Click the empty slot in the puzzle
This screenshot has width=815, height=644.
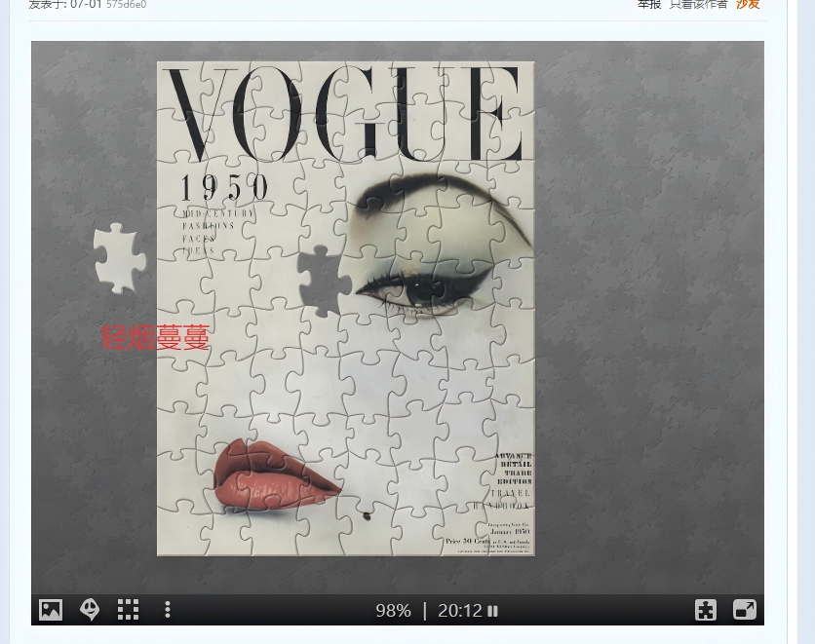click(x=324, y=281)
